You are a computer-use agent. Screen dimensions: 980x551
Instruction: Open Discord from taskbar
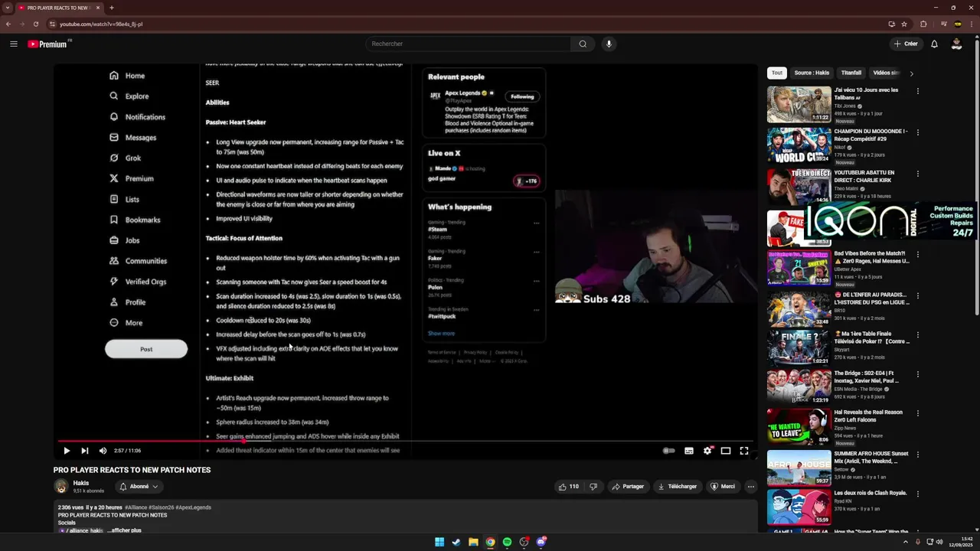(x=541, y=542)
